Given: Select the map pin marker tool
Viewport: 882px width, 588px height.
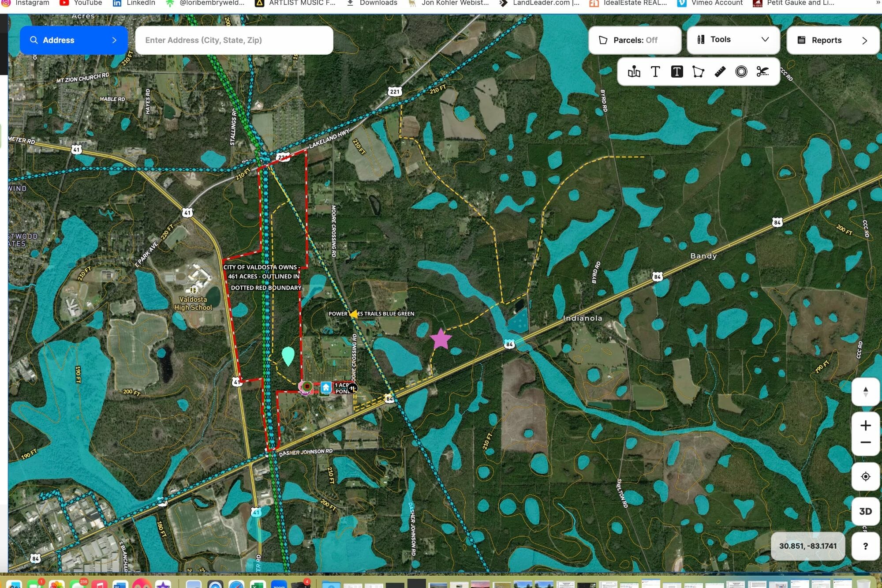Looking at the screenshot, I should point(634,71).
